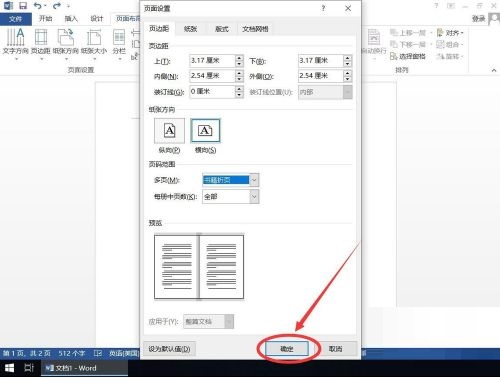Image resolution: width=500 pixels, height=377 pixels.
Task: Click the 下 bottom margin input field
Action: (321, 61)
